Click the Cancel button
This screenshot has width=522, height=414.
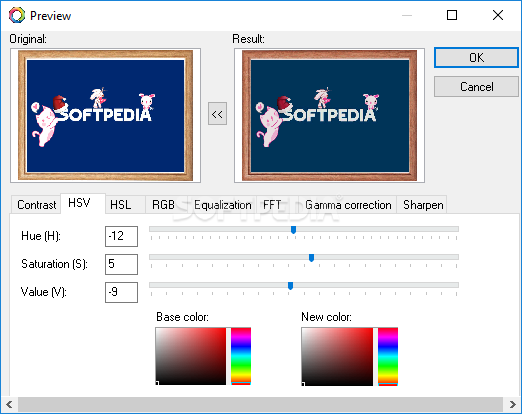[476, 87]
